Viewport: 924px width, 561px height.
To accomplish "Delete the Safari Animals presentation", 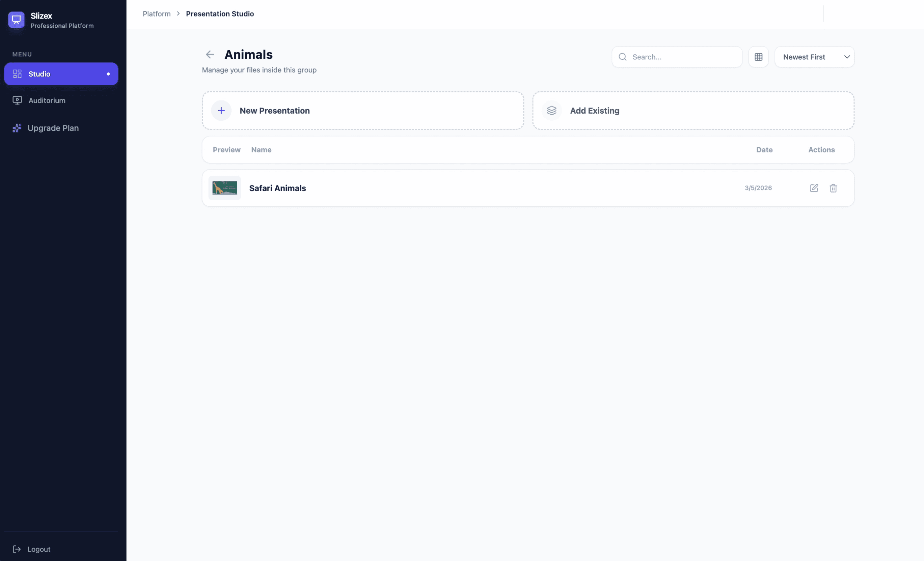I will [x=833, y=188].
